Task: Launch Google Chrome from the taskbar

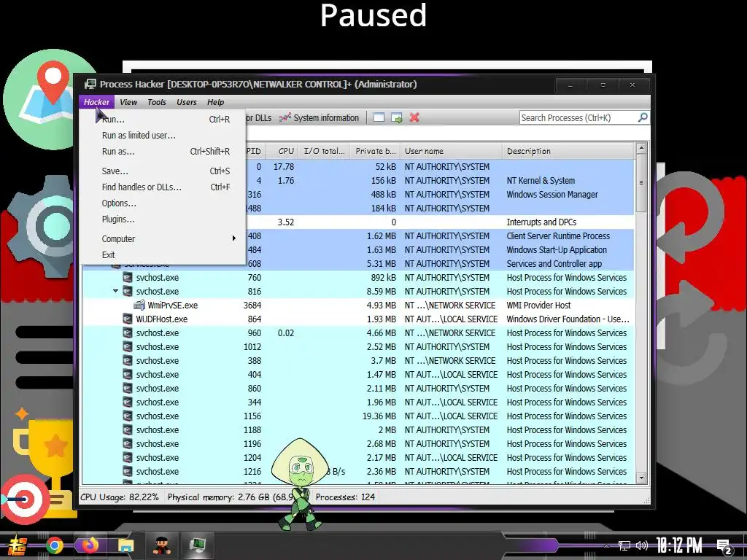Action: pos(54,545)
